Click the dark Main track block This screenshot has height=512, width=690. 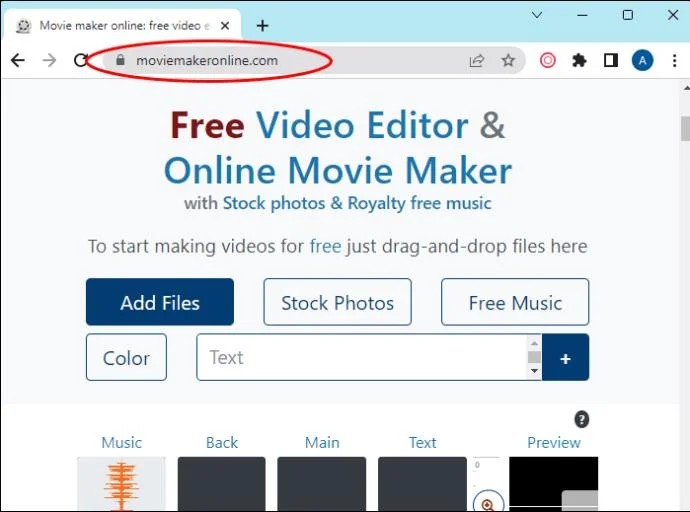click(322, 484)
